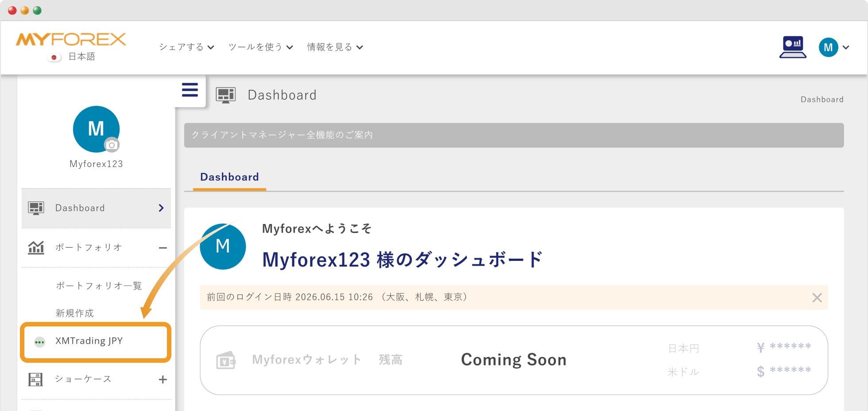
Task: Click the Dashboard chevron arrow in sidebar
Action: click(161, 208)
